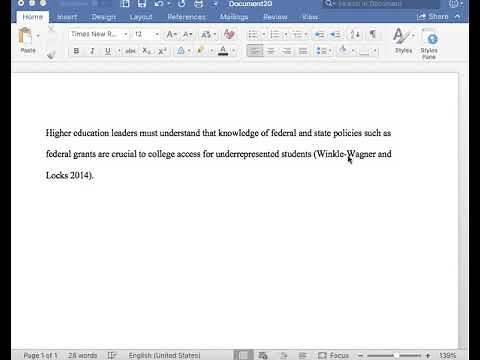Toggle underline formatting

pyautogui.click(x=107, y=51)
